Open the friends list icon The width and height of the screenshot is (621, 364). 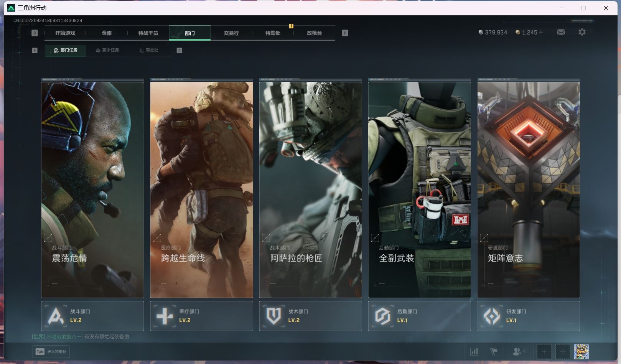pos(517,351)
